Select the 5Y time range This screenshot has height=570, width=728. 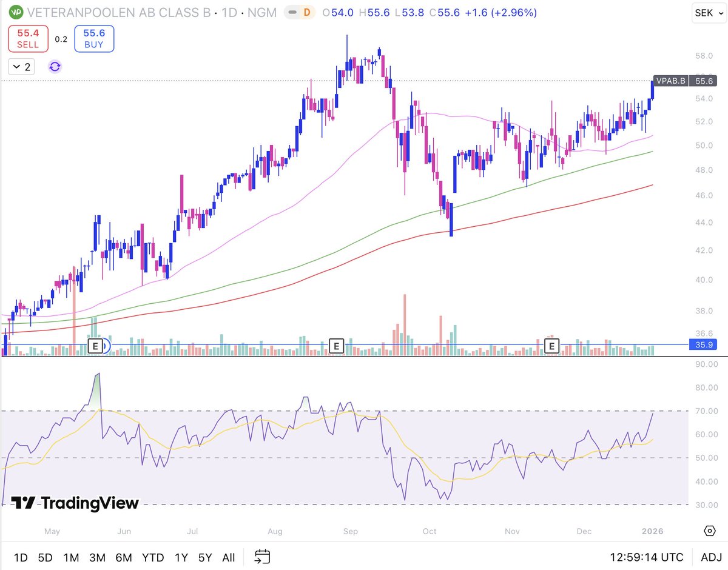click(205, 557)
